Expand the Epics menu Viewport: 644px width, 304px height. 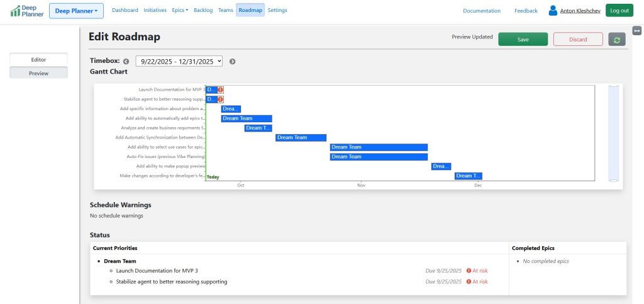[180, 11]
